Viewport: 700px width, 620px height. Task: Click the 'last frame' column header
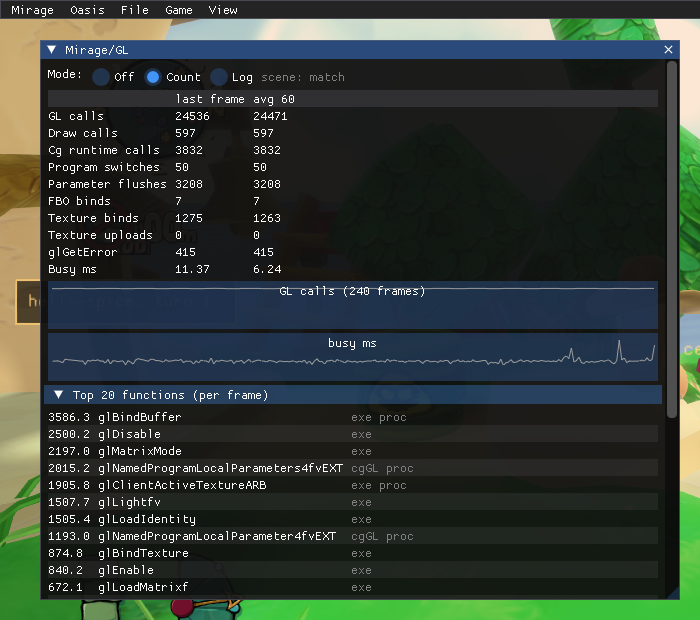[x=210, y=99]
